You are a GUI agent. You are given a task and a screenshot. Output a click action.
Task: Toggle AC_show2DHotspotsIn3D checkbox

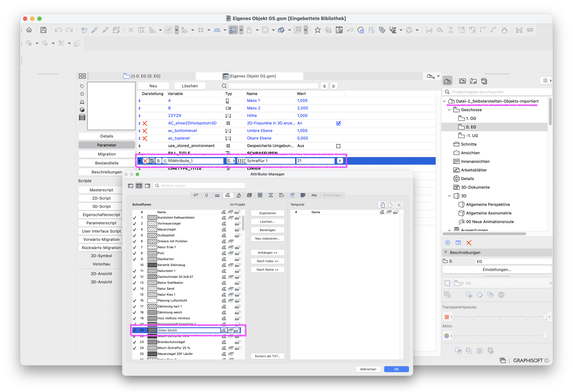pyautogui.click(x=338, y=123)
